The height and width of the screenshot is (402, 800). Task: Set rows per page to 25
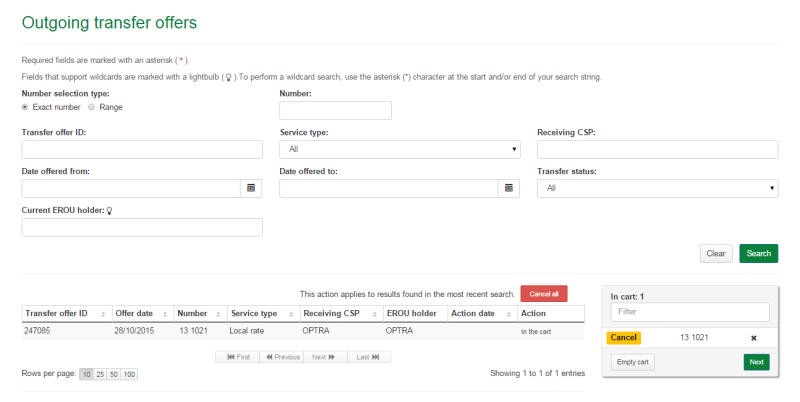coord(100,374)
